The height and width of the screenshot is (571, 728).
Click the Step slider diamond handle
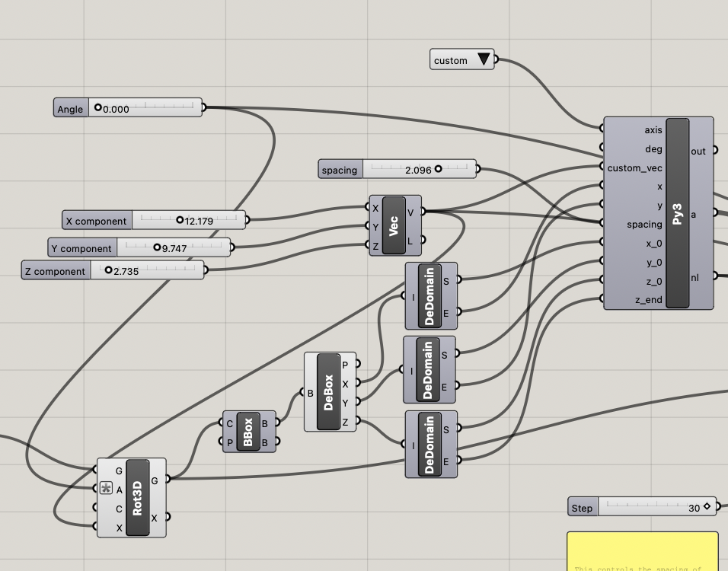tap(707, 506)
